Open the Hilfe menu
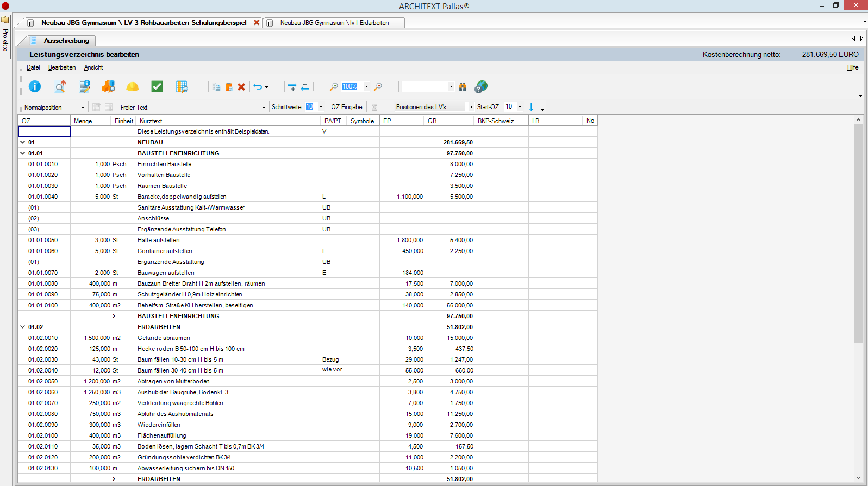This screenshot has height=486, width=868. (x=853, y=67)
